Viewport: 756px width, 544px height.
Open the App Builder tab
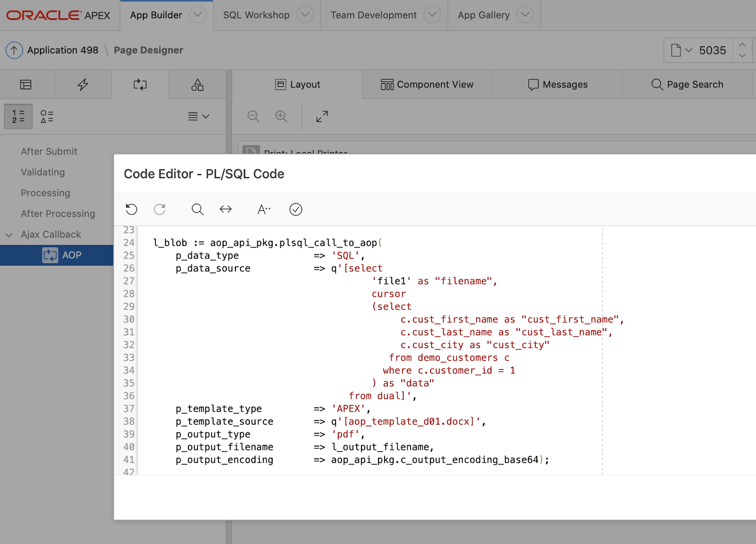coord(156,15)
